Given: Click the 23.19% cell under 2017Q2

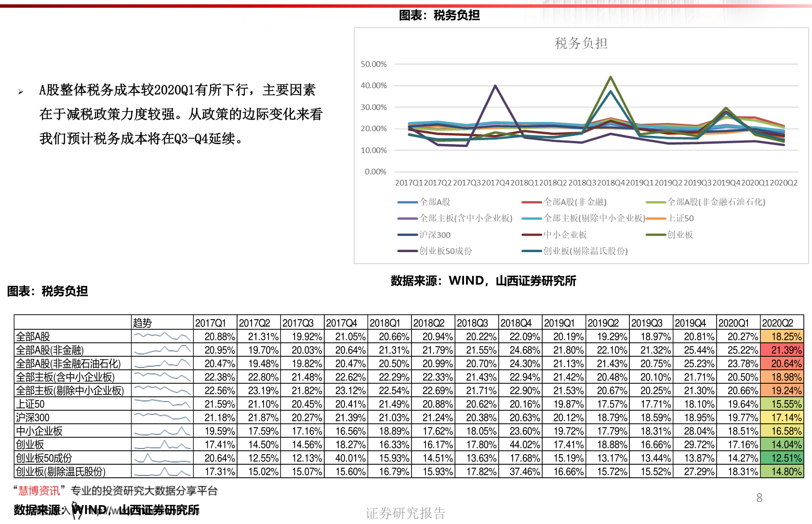Looking at the screenshot, I should click(x=259, y=390).
